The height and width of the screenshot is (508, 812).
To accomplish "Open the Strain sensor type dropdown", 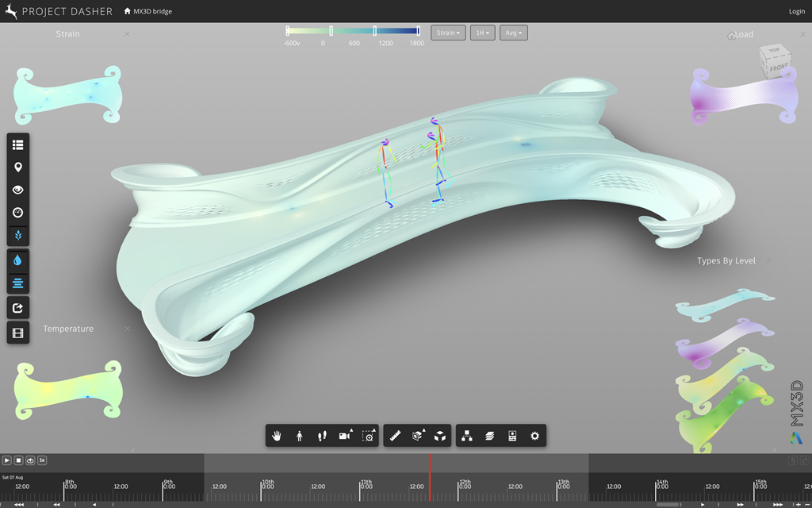I will (x=448, y=33).
